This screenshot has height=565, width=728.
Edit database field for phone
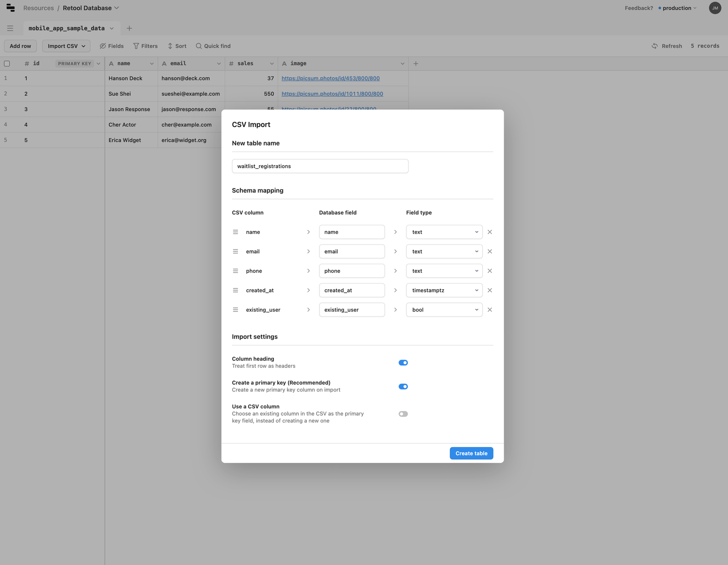click(x=352, y=271)
